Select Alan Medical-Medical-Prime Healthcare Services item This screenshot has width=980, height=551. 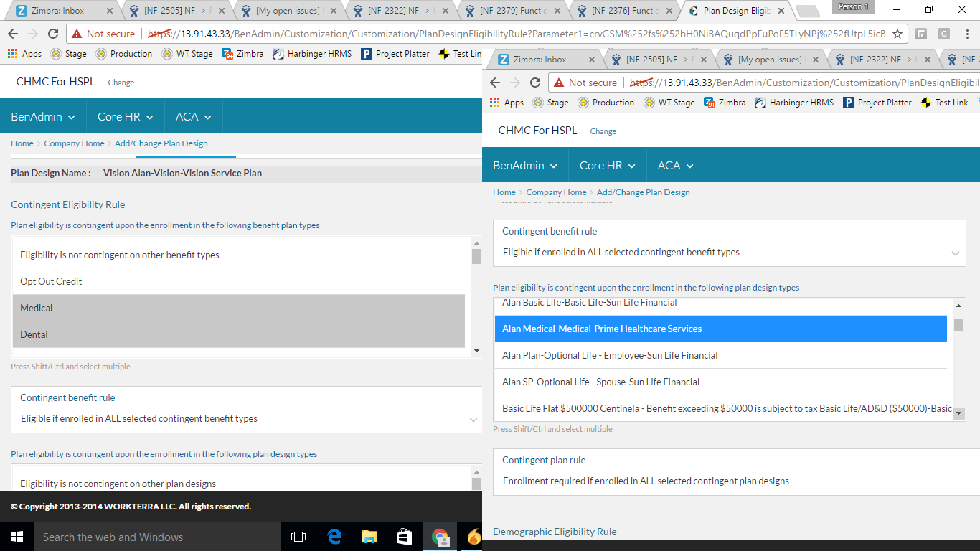[x=720, y=329]
